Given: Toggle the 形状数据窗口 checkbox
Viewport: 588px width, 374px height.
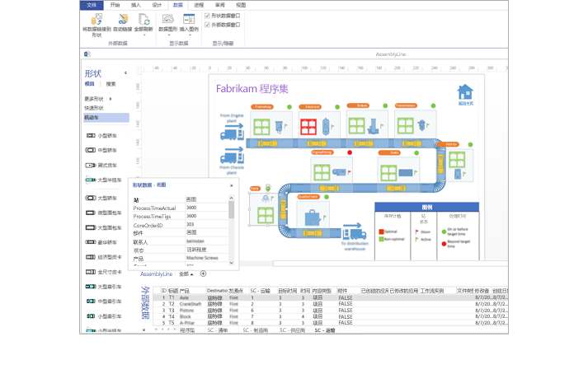Looking at the screenshot, I should (207, 16).
